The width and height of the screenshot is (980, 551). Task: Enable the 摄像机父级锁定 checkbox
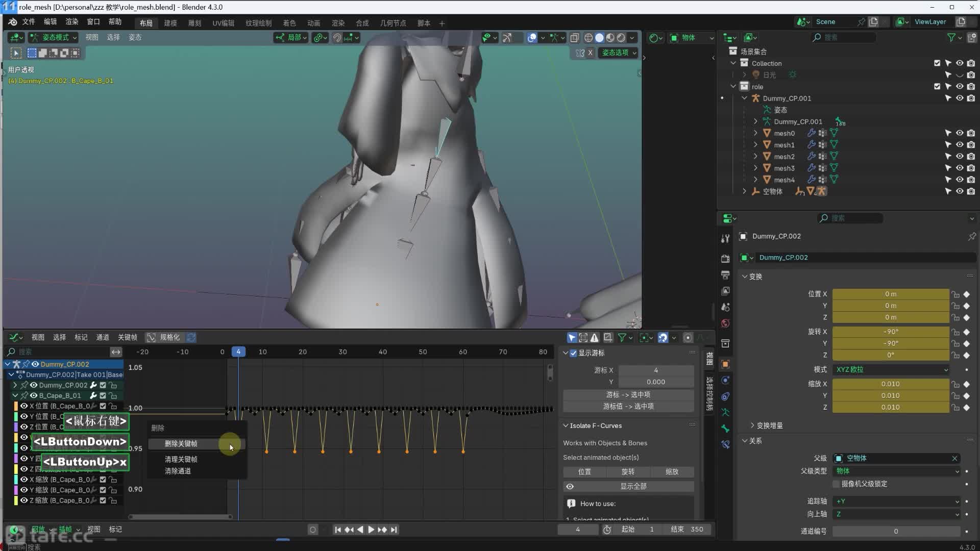pos(836,484)
